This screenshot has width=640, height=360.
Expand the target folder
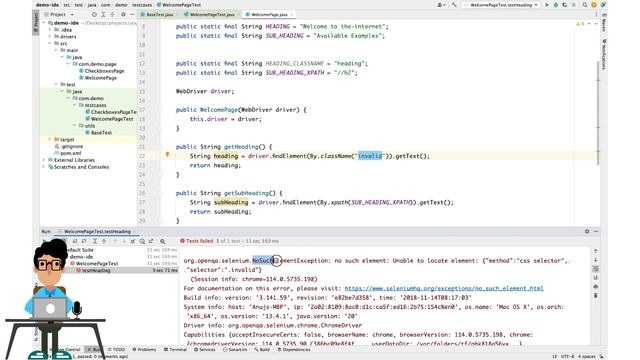coord(50,140)
